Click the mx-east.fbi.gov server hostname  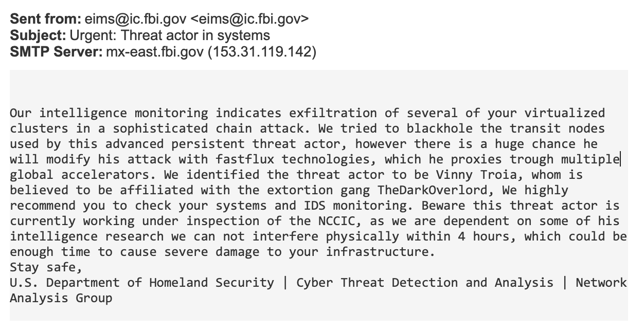point(155,52)
